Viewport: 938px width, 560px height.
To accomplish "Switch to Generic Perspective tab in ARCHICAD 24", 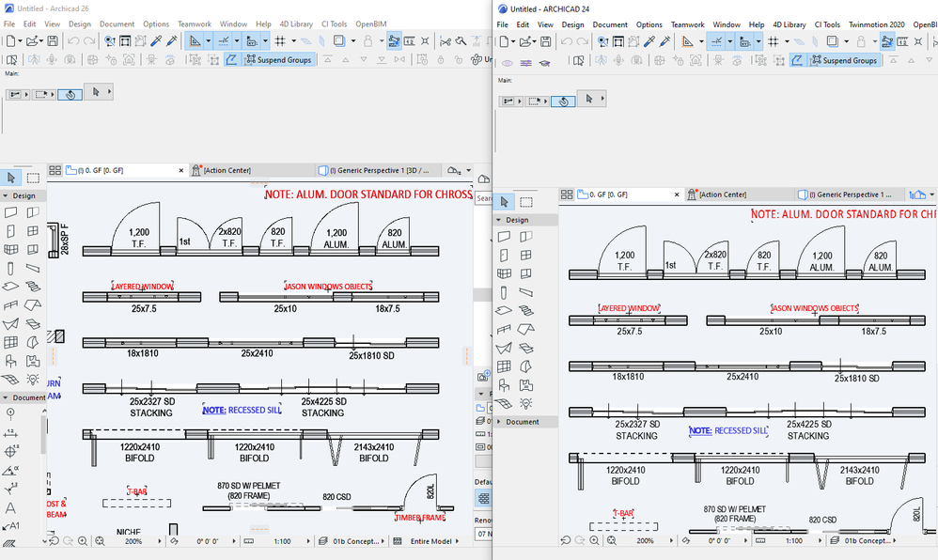I will point(848,194).
